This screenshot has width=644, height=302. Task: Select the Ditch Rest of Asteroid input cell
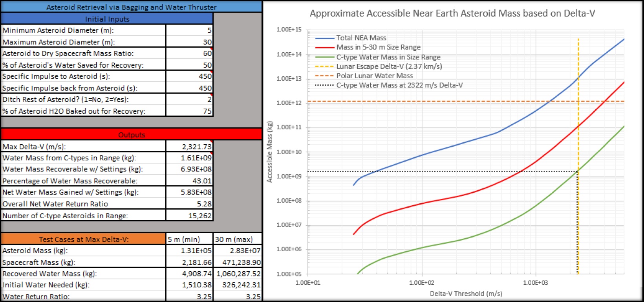[189, 99]
